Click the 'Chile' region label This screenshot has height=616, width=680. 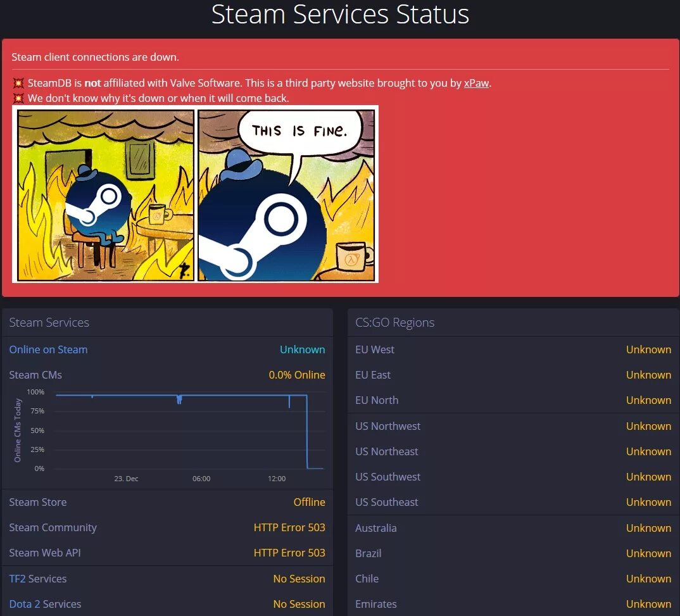pyautogui.click(x=367, y=579)
